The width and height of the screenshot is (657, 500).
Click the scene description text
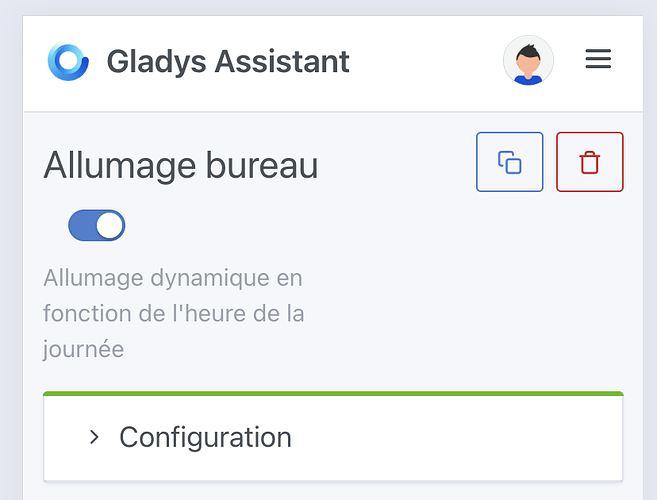(x=173, y=313)
